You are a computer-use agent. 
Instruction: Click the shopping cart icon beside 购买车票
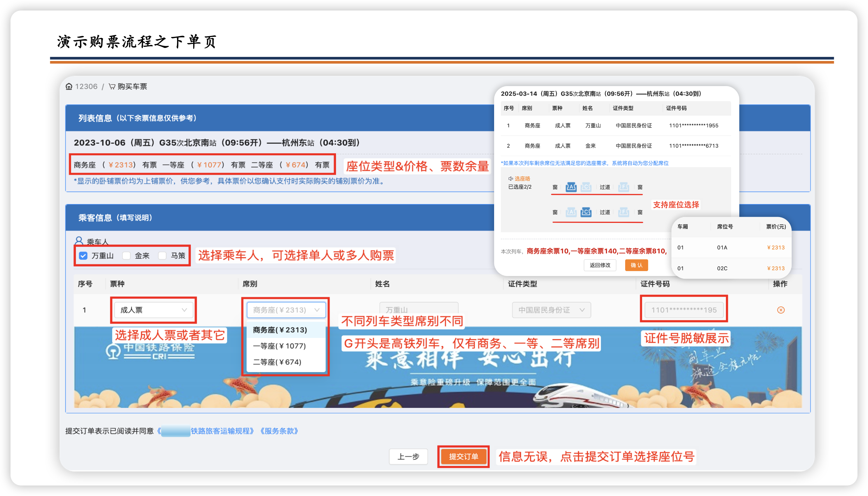112,87
